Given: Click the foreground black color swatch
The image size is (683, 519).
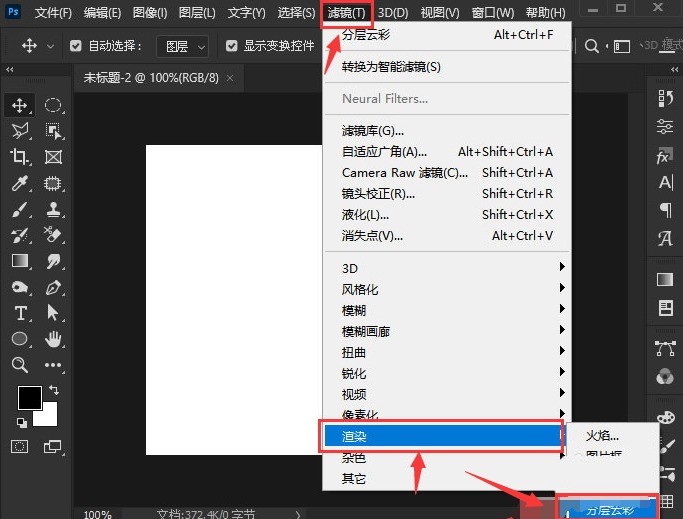Looking at the screenshot, I should (x=30, y=397).
